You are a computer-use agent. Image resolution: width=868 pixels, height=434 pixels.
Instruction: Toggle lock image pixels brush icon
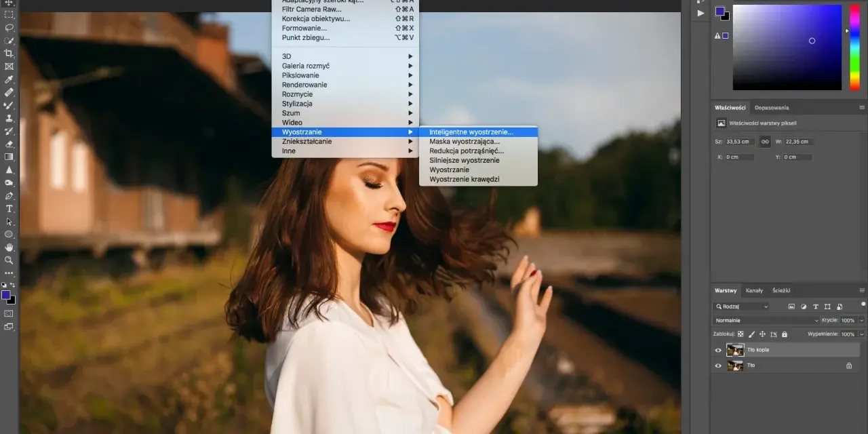[x=751, y=334]
